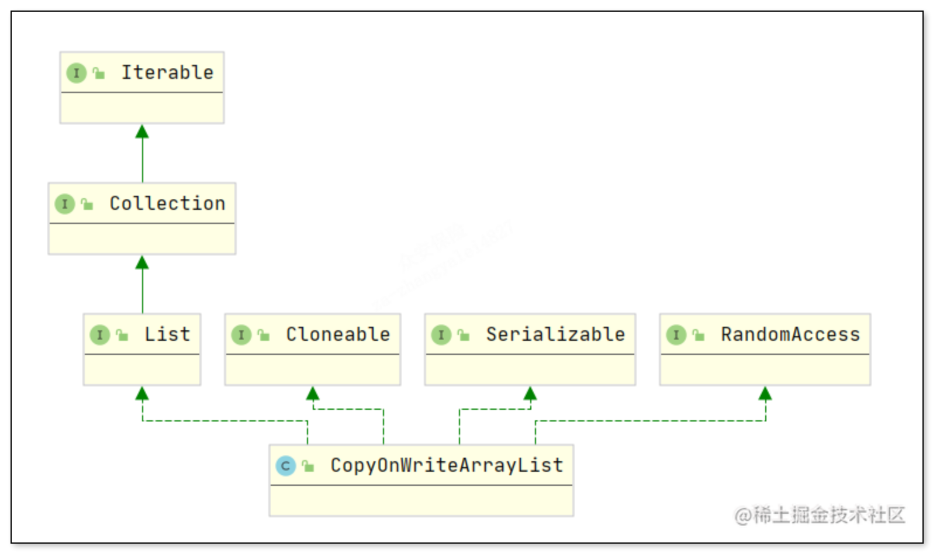The image size is (940, 560).
Task: Select the CopyOnWriteArrayList class label
Action: point(447,465)
